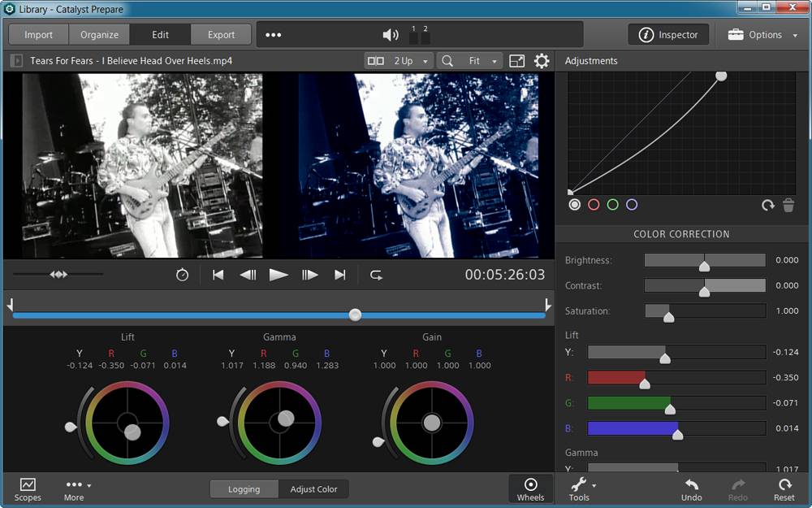Image resolution: width=812 pixels, height=508 pixels.
Task: Click the Lift G green slider
Action: click(676, 403)
